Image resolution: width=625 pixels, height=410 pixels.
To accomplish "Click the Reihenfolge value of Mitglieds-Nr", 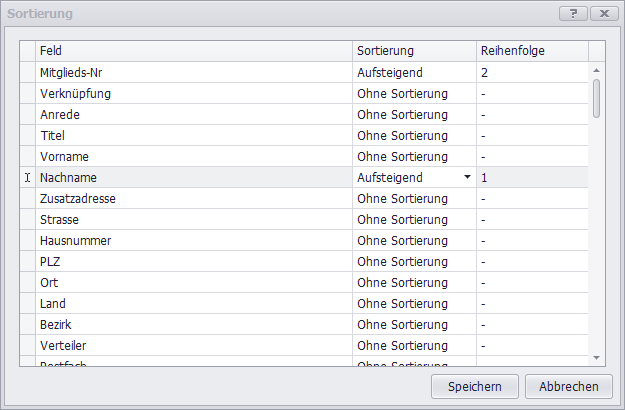I will tap(531, 72).
